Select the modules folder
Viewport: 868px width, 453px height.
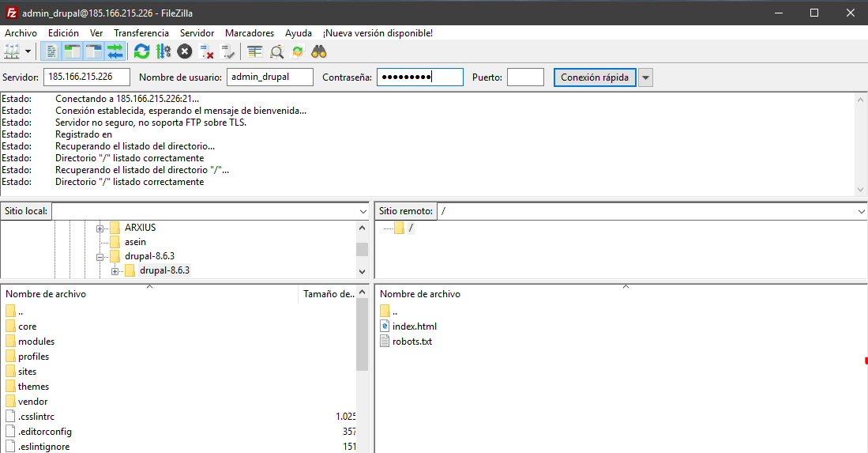coord(36,342)
